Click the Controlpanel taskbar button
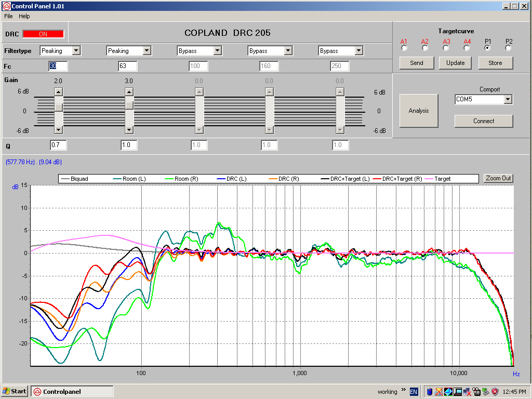The image size is (532, 399). coord(72,391)
